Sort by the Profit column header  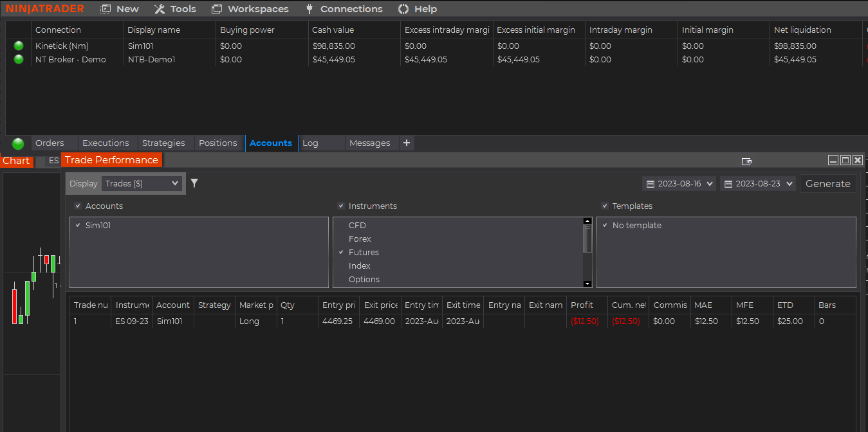[x=587, y=305]
